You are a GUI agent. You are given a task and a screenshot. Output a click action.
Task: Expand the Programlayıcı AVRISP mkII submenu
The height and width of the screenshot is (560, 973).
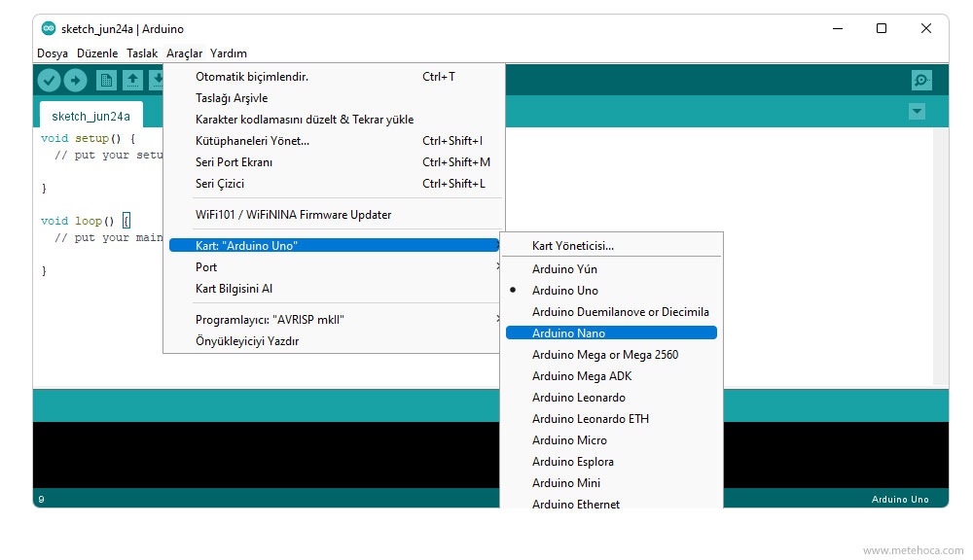click(x=335, y=320)
